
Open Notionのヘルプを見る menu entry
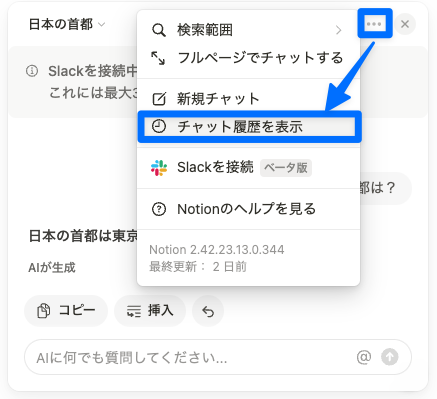(x=249, y=209)
